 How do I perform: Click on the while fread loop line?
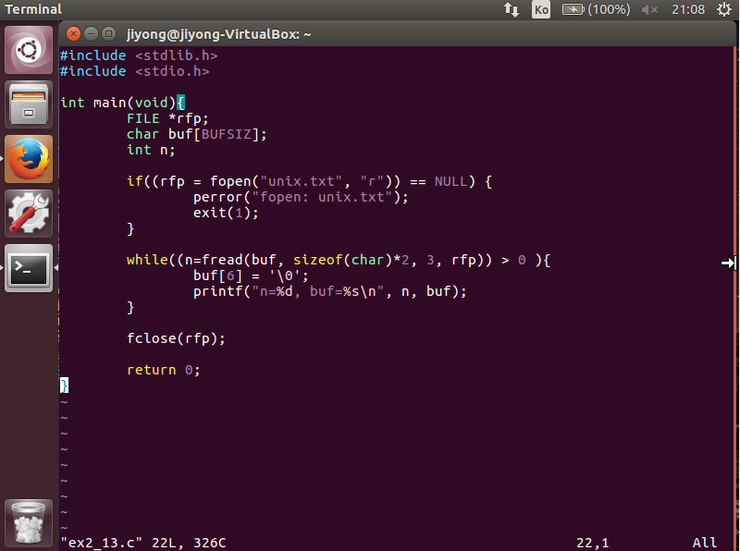click(x=338, y=260)
